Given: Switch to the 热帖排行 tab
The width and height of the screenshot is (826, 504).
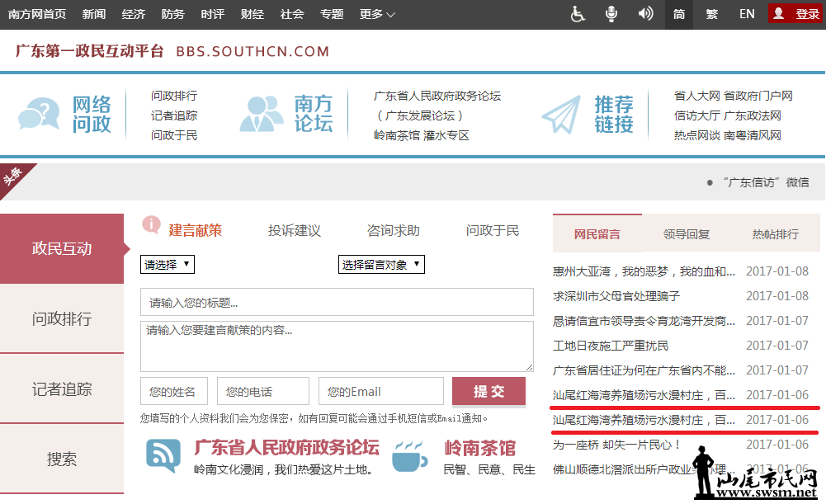Looking at the screenshot, I should [x=776, y=233].
